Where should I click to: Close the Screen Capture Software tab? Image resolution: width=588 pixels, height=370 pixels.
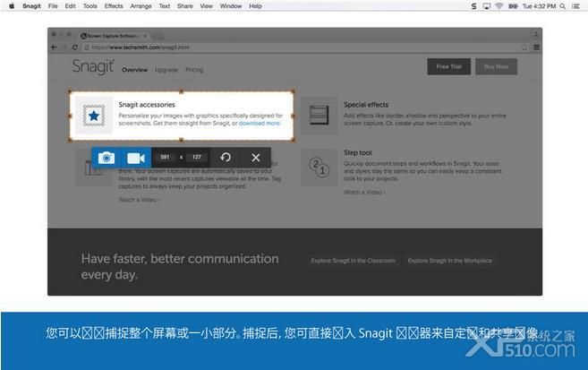click(x=145, y=36)
